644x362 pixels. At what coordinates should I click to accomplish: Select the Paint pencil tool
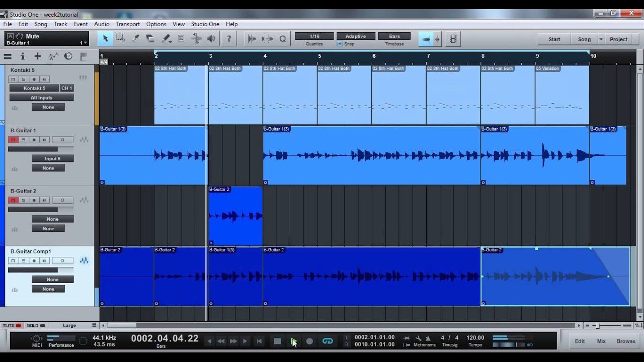pyautogui.click(x=166, y=38)
